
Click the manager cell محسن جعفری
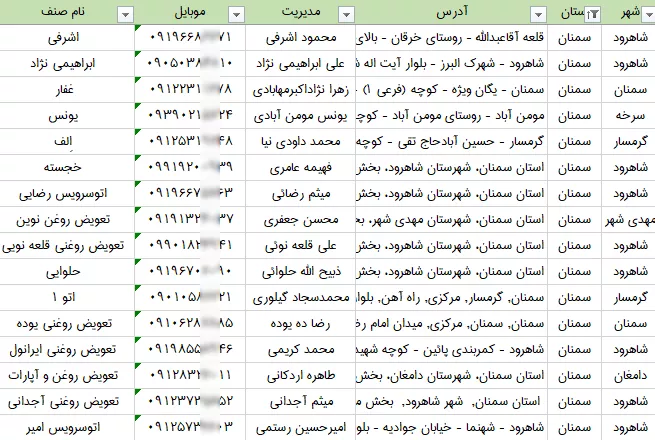click(x=300, y=219)
